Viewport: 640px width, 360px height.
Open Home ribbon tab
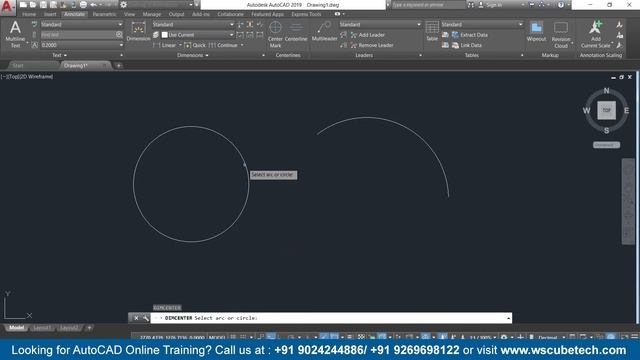tap(29, 14)
